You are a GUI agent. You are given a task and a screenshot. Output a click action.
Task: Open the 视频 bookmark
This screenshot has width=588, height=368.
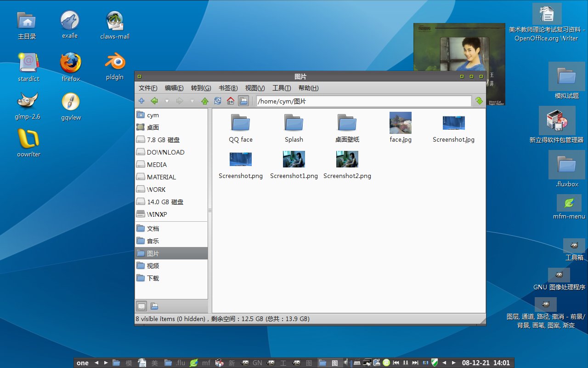171,266
